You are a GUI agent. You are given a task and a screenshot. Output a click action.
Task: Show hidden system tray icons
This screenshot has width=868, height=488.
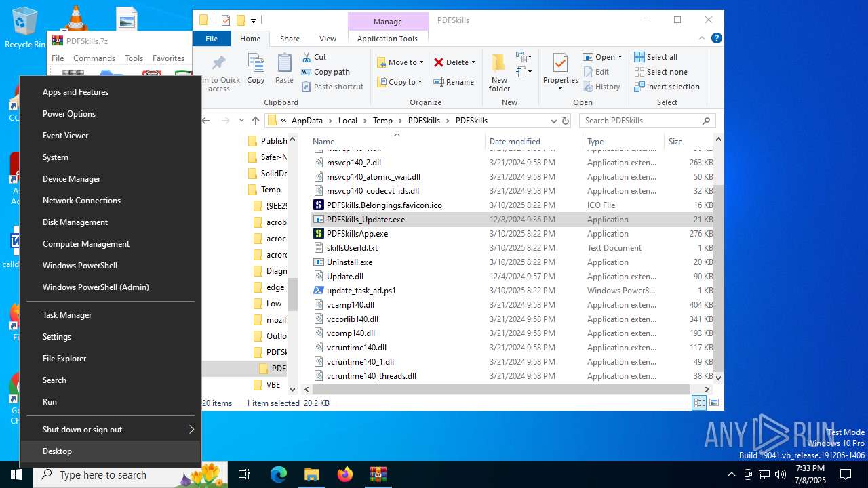[731, 474]
